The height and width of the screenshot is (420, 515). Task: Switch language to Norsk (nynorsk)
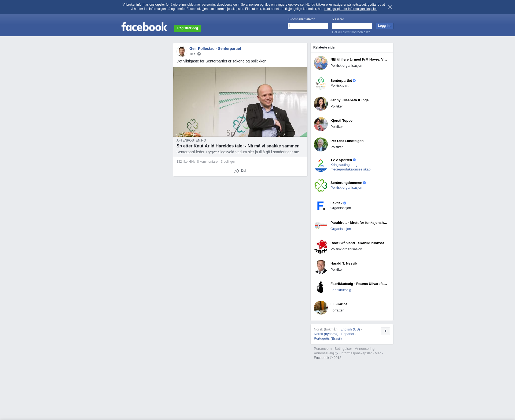click(x=326, y=334)
